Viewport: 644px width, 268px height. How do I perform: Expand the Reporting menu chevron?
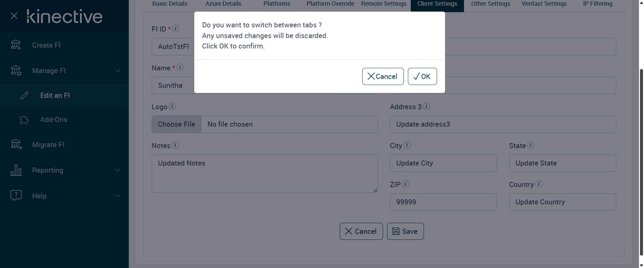(118, 170)
